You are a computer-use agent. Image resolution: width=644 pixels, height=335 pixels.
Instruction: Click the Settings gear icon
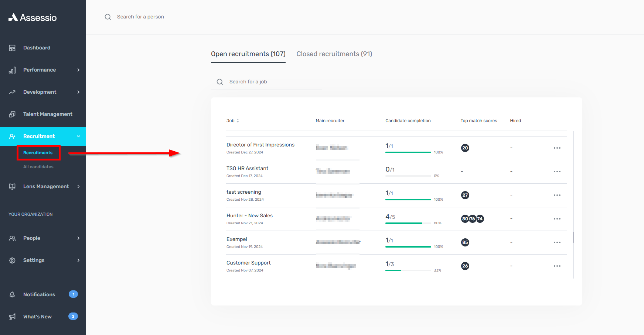pyautogui.click(x=12, y=260)
